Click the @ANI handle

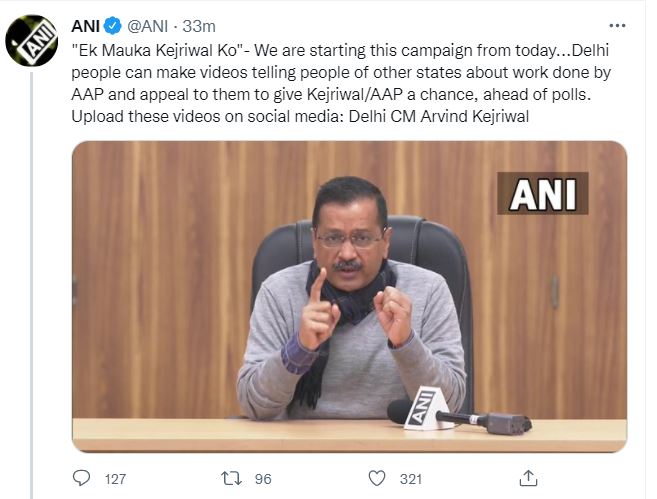(148, 24)
